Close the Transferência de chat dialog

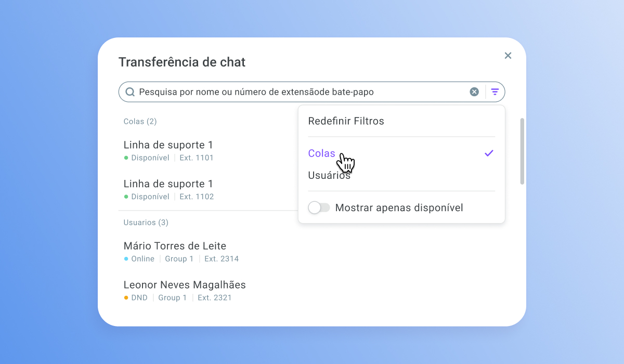click(x=508, y=56)
